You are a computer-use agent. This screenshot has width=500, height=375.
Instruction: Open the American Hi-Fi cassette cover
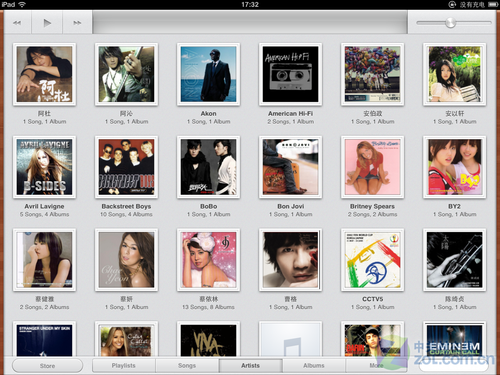[290, 74]
